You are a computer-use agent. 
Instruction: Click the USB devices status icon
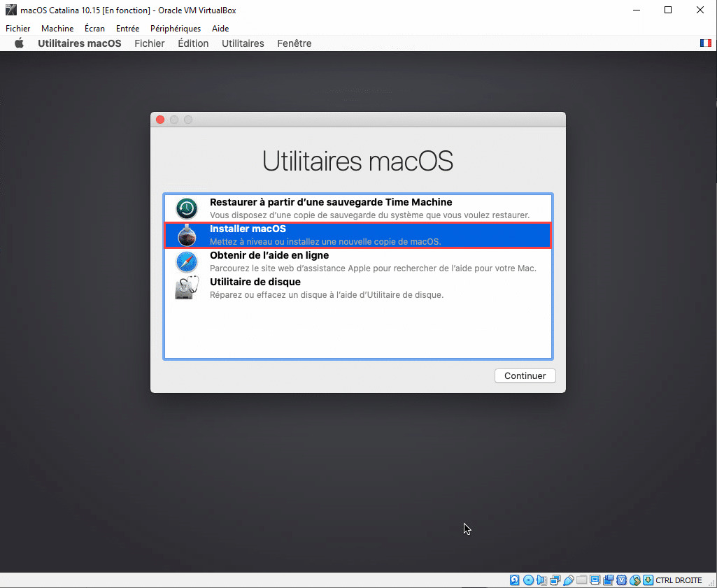pos(569,580)
